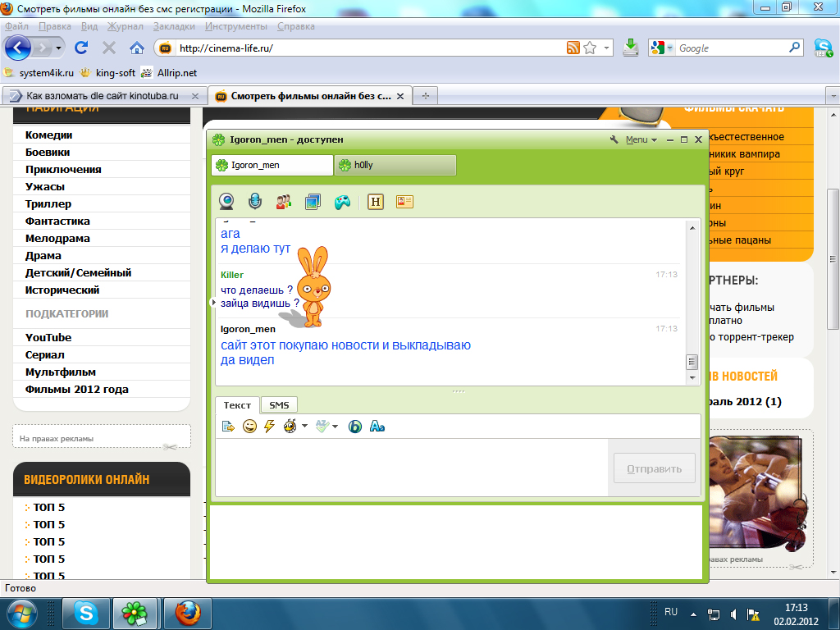Viewport: 840px width, 630px height.
Task: Pick an animated tZer character icon
Action: (290, 427)
